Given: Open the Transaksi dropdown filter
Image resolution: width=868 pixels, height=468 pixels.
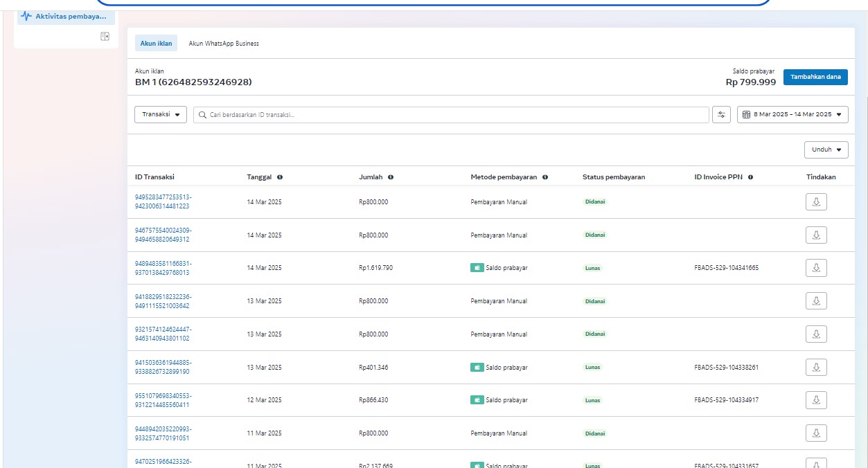Looking at the screenshot, I should (x=160, y=115).
